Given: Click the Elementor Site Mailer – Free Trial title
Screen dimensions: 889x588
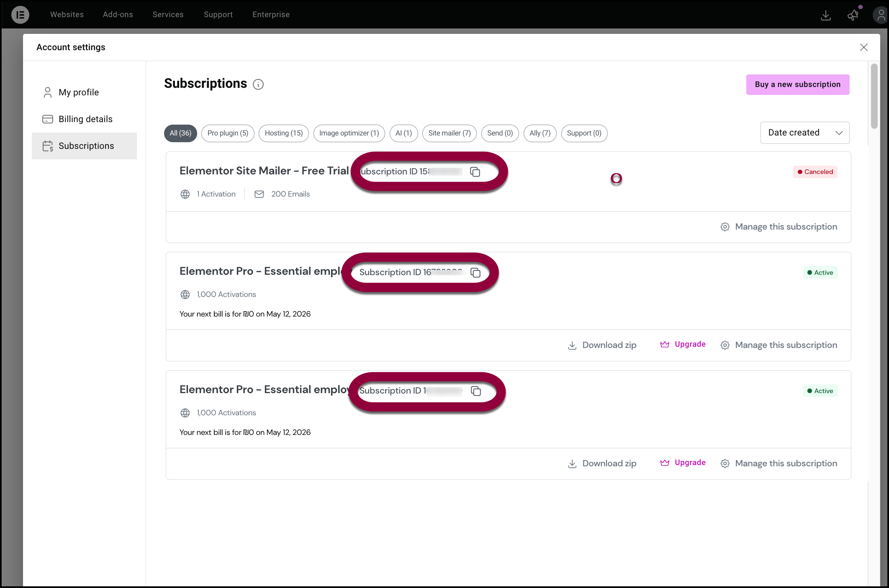Looking at the screenshot, I should click(264, 171).
